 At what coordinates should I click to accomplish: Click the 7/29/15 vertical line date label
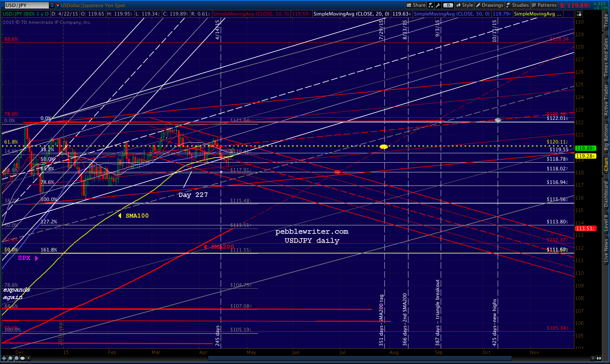pyautogui.click(x=381, y=30)
